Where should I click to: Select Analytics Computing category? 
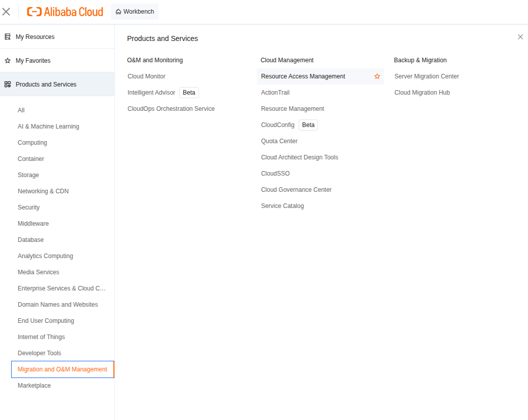coord(46,256)
